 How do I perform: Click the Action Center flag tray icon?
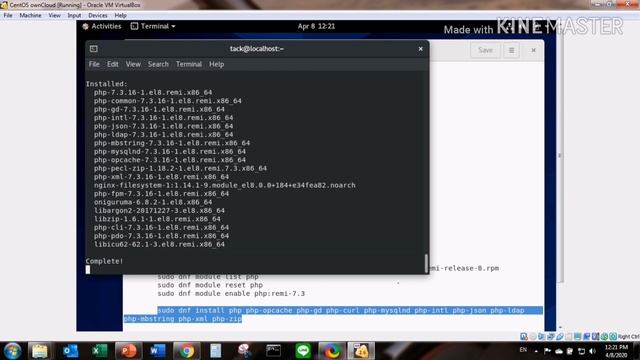point(547,351)
